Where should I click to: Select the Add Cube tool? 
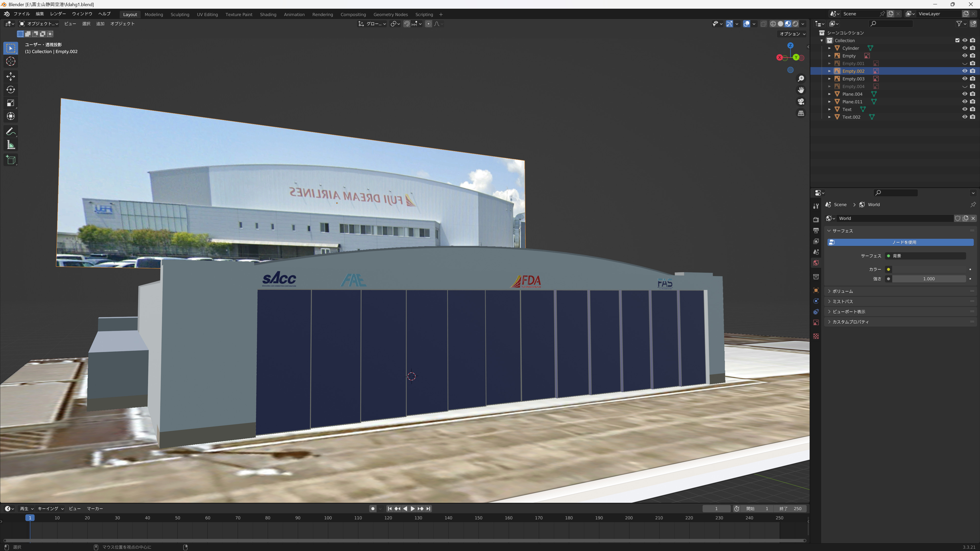(11, 160)
